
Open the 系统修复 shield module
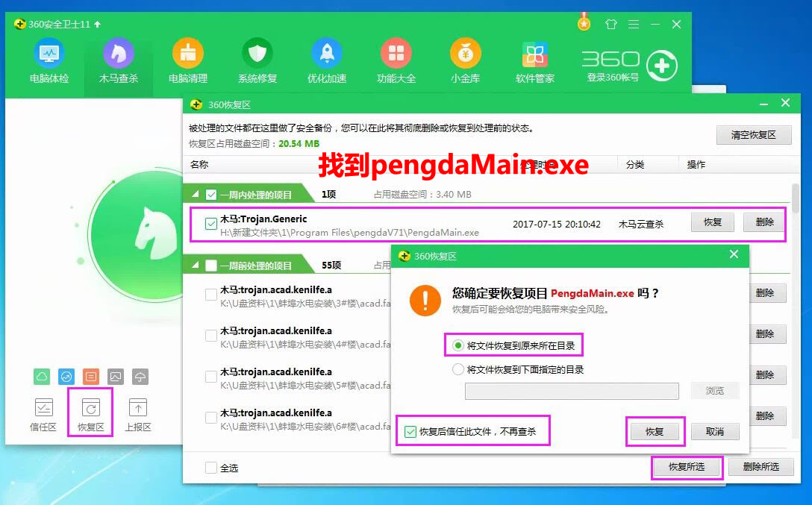point(257,60)
